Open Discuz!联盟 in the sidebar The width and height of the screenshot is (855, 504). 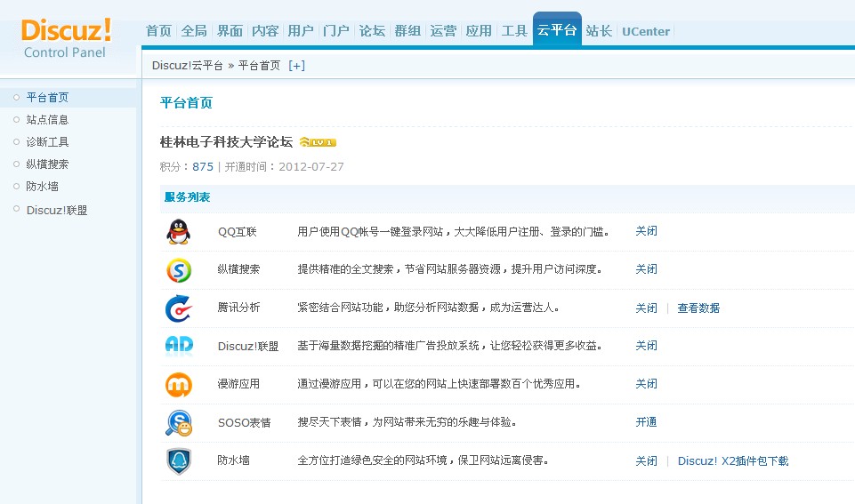click(x=57, y=211)
